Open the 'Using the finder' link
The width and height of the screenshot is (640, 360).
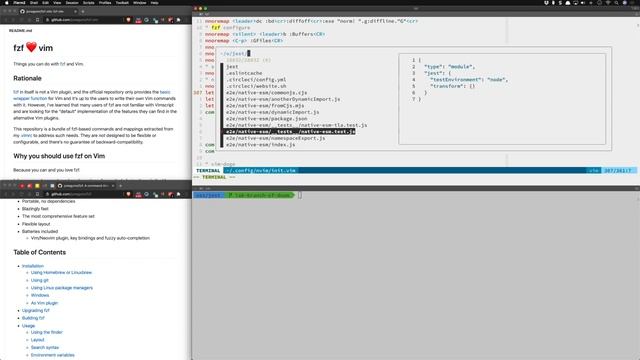click(47, 332)
